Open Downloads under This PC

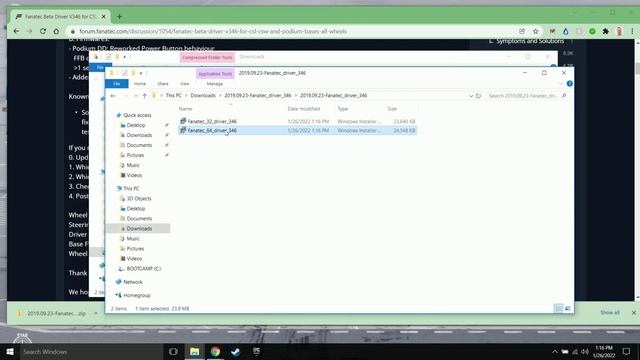(x=139, y=229)
